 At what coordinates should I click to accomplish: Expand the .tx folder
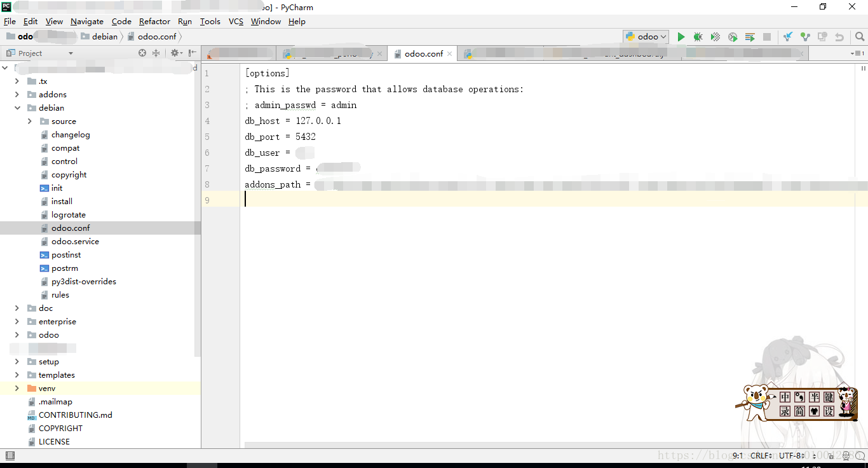[x=17, y=81]
